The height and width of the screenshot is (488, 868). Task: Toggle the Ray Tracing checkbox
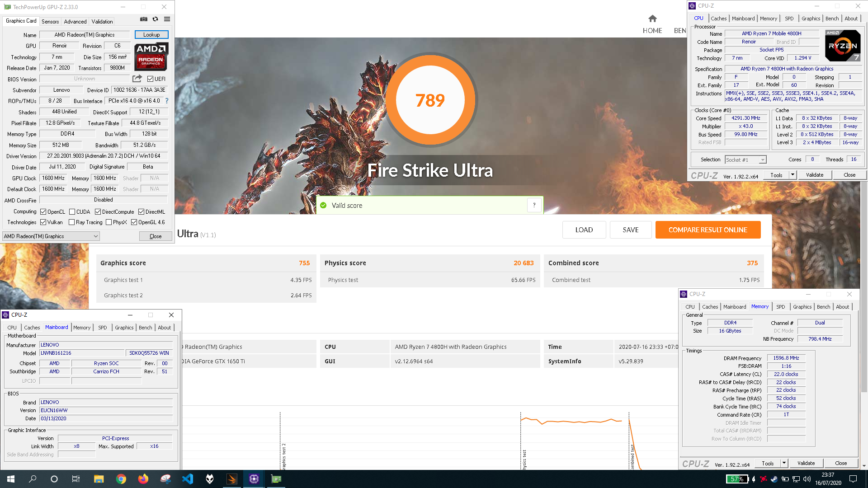coord(71,222)
